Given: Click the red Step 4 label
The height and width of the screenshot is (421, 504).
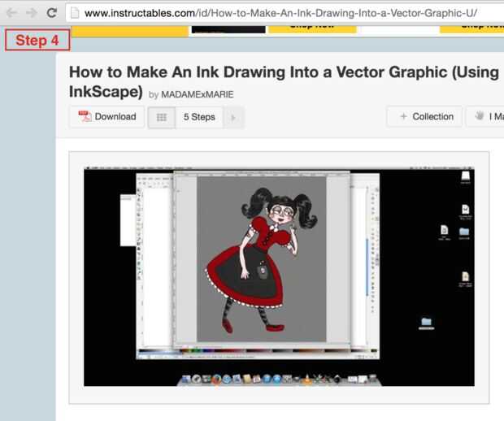Looking at the screenshot, I should [x=37, y=40].
